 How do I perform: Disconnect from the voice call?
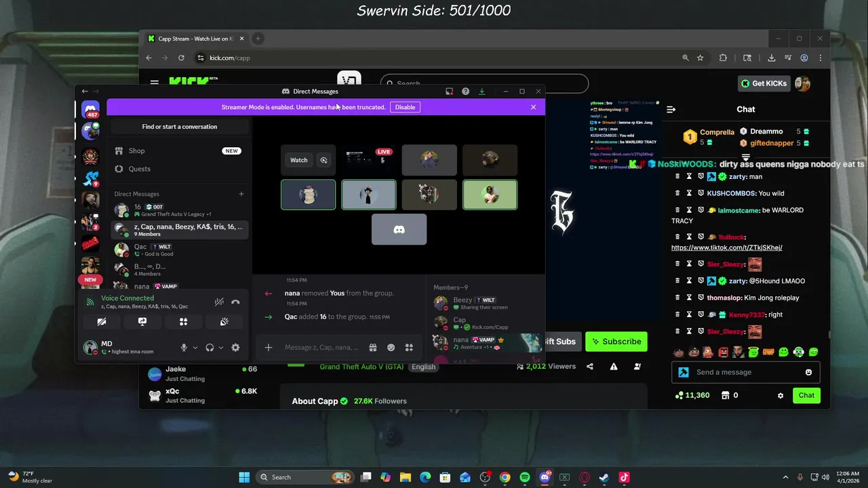tap(235, 302)
